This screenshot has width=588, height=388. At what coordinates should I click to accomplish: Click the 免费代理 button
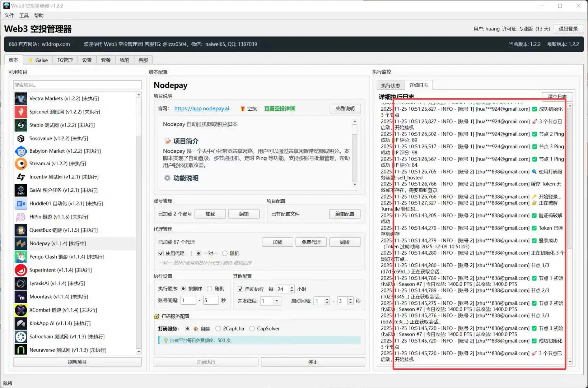[311, 242]
